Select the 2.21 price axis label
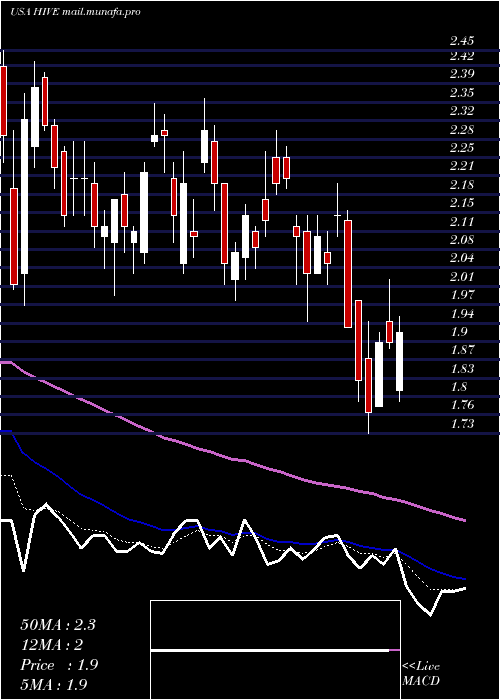 (x=462, y=167)
